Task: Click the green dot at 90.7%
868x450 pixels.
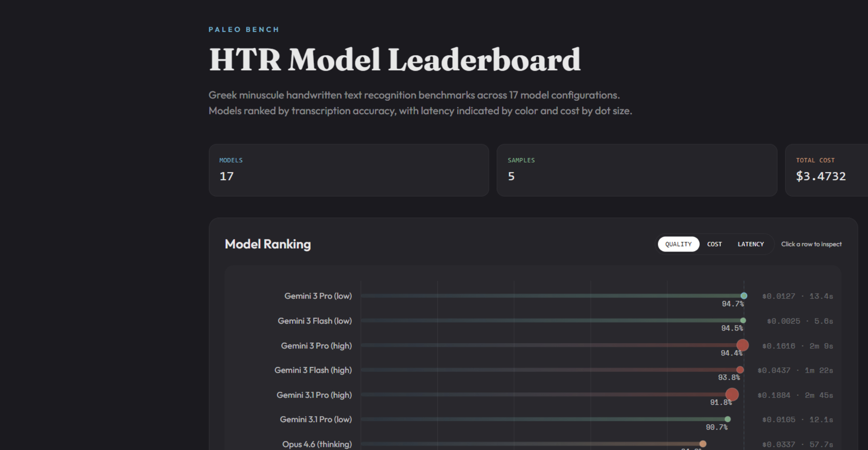Action: coord(728,419)
